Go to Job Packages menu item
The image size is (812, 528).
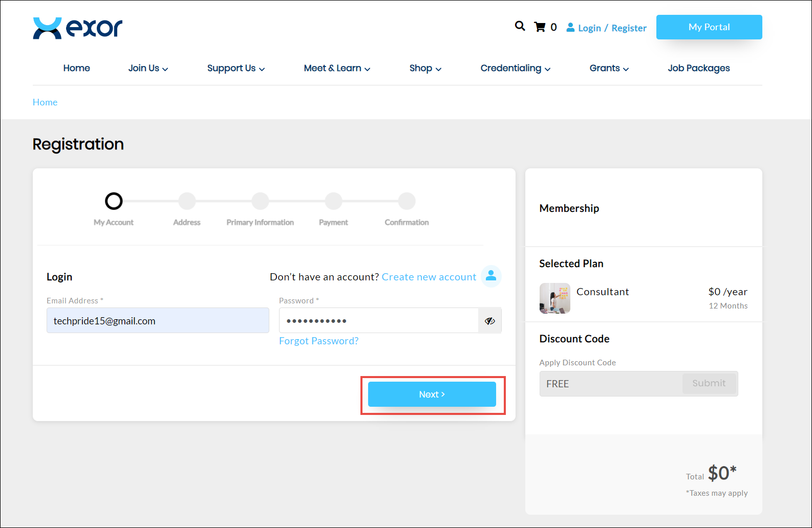[698, 69]
